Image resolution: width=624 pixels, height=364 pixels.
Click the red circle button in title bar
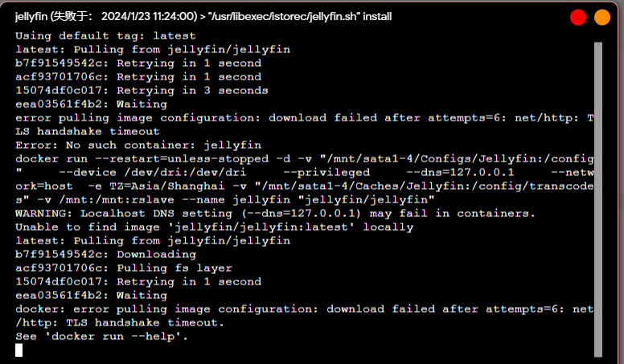point(578,17)
